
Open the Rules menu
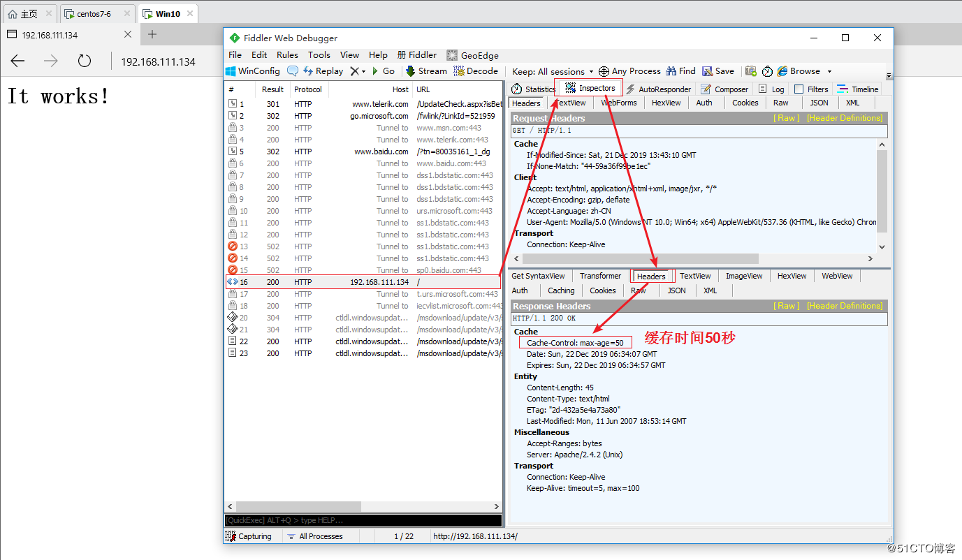(287, 55)
